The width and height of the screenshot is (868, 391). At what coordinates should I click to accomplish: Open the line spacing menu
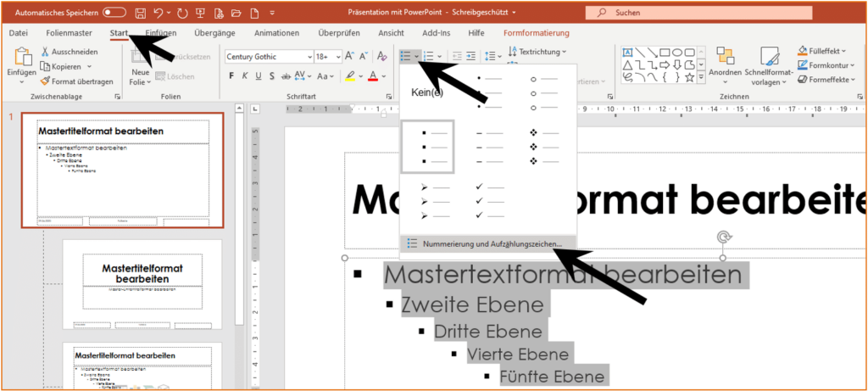click(492, 56)
